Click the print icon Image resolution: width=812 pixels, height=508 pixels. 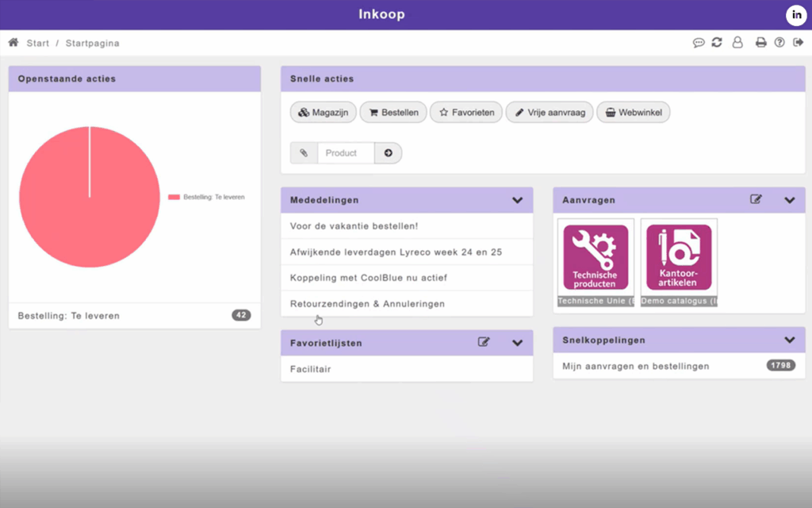[761, 43]
